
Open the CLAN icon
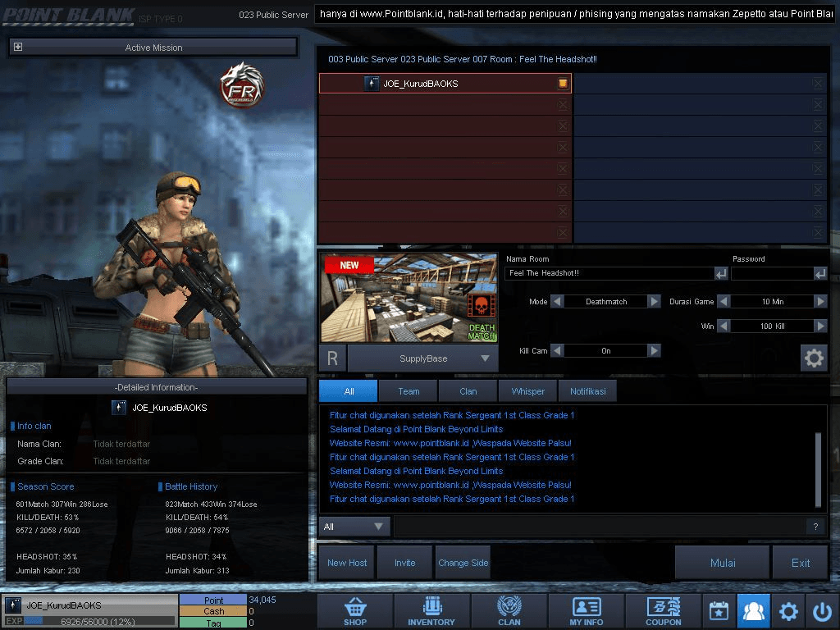click(509, 611)
